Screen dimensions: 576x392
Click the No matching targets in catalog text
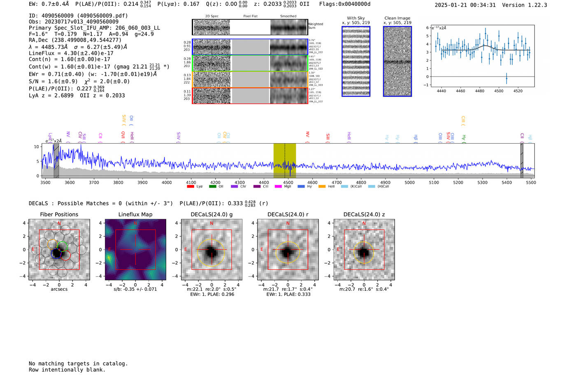(78, 364)
